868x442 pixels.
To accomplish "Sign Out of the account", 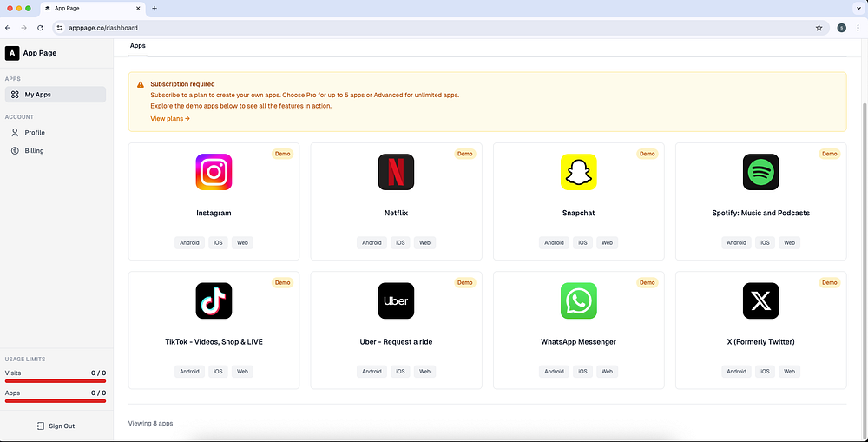I will point(56,426).
